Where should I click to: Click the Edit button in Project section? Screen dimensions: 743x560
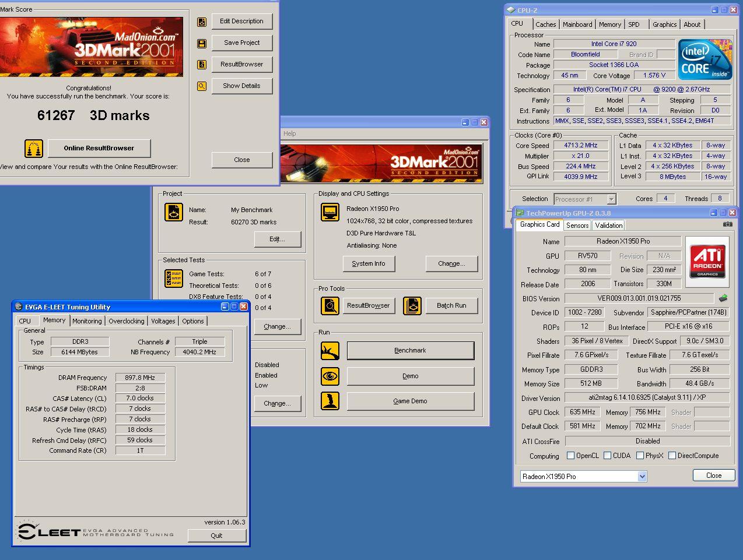coord(277,240)
